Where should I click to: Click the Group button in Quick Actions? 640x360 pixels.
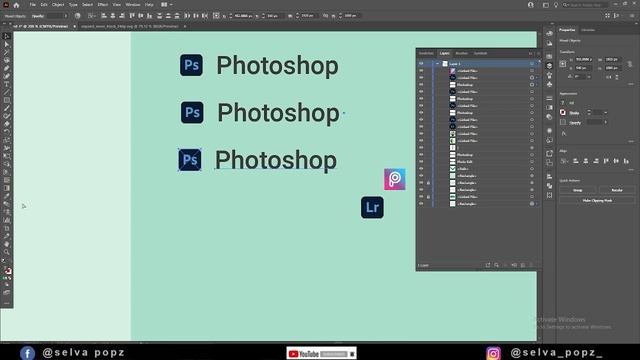click(x=578, y=190)
